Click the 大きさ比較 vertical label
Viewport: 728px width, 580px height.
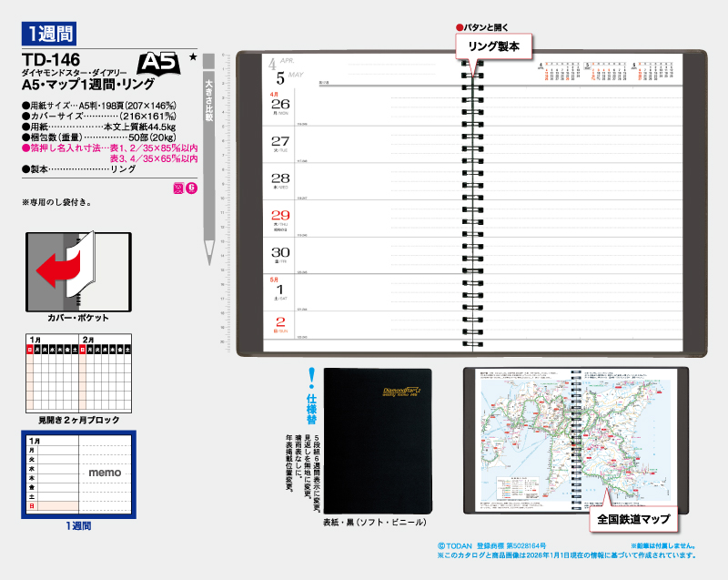(x=209, y=101)
